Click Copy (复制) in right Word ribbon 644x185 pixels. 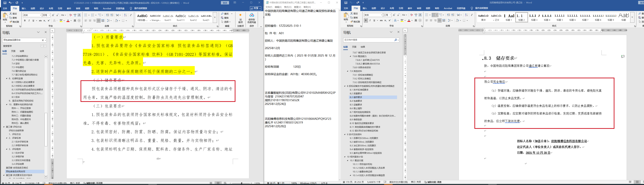pyautogui.click(x=354, y=18)
